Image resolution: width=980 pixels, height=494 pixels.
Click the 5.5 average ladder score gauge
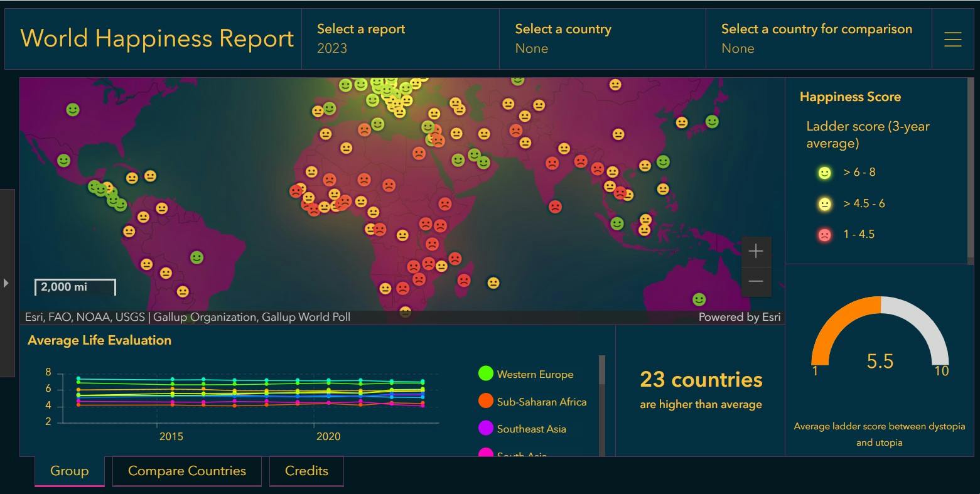click(880, 333)
